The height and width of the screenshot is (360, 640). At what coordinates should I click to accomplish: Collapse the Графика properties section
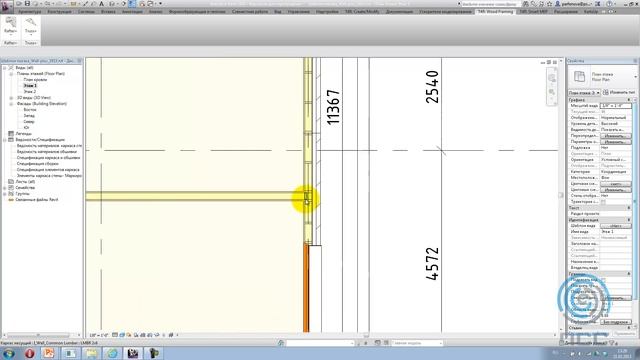[x=629, y=100]
